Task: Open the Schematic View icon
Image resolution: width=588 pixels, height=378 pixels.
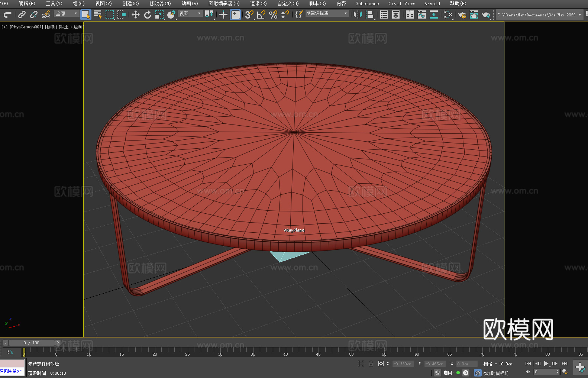Action: tap(448, 14)
